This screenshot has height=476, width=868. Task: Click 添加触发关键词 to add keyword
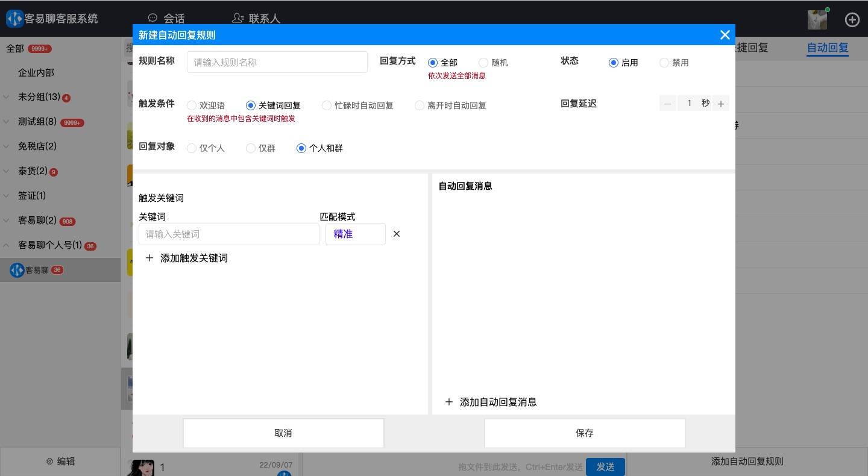click(186, 258)
